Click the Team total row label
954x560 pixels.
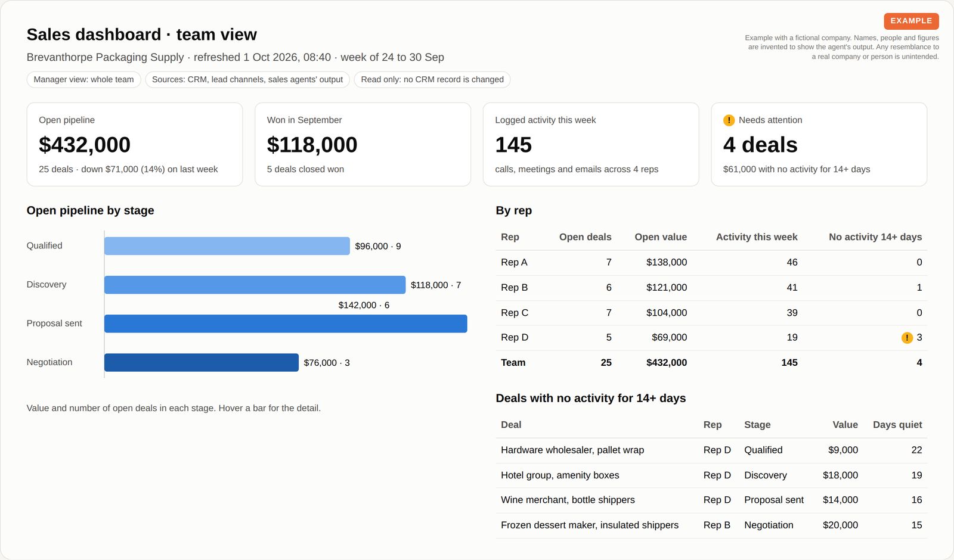point(513,362)
